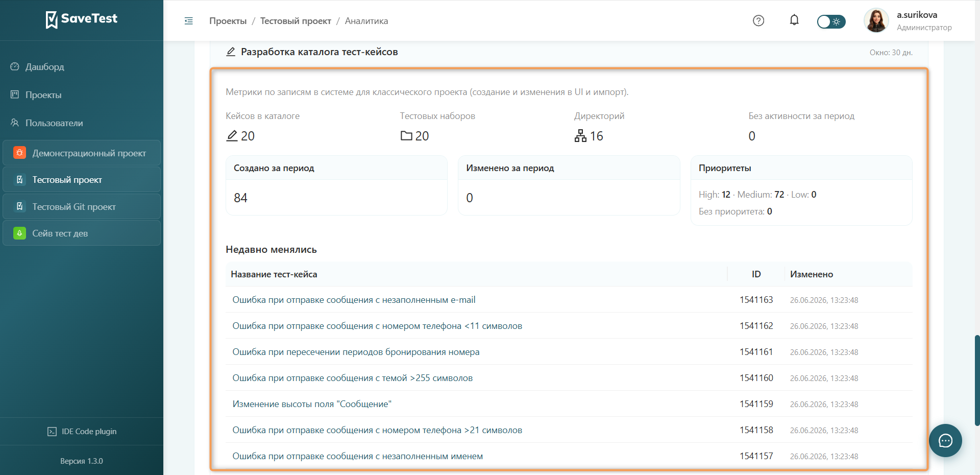The width and height of the screenshot is (980, 475).
Task: Open test case with незаполненным именем
Action: tap(357, 456)
